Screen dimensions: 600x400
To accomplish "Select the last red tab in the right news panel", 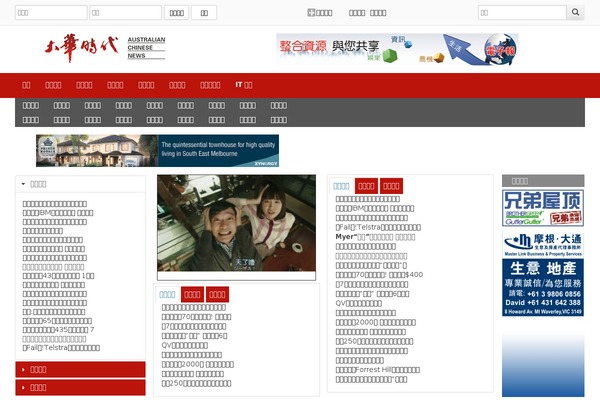I will point(391,186).
